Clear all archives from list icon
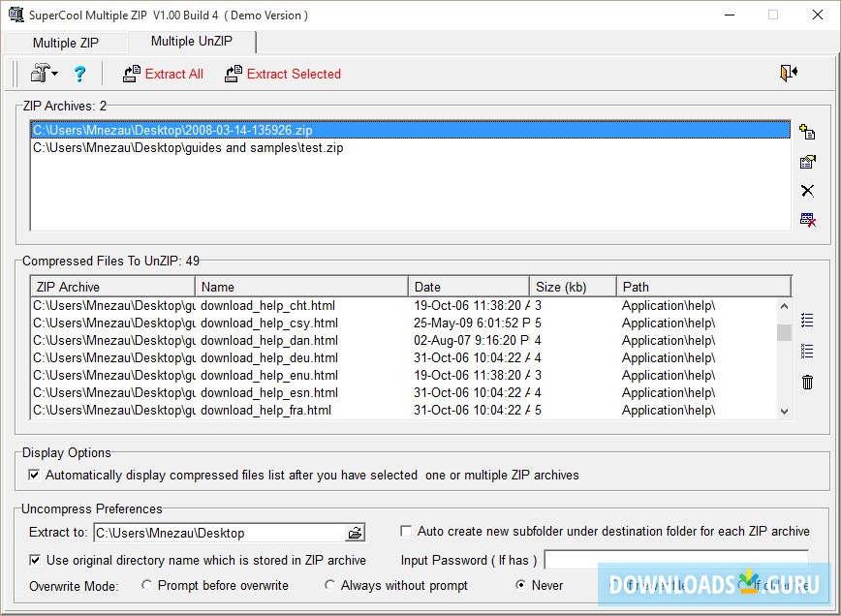Image resolution: width=841 pixels, height=616 pixels. click(807, 220)
